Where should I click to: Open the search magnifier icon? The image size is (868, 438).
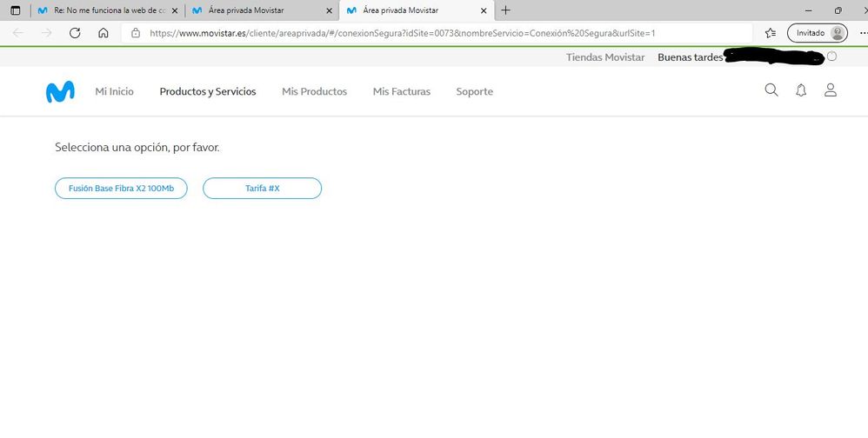pos(771,90)
